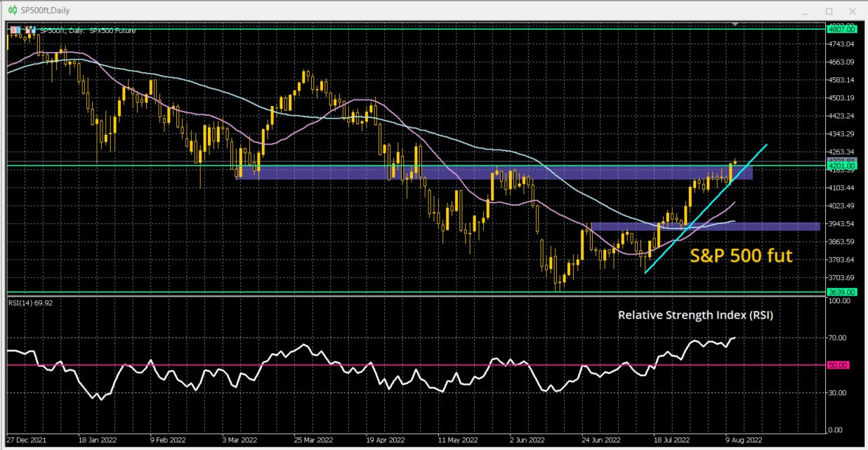
Task: Click the SP500ft,Daily window title
Action: tap(46, 11)
